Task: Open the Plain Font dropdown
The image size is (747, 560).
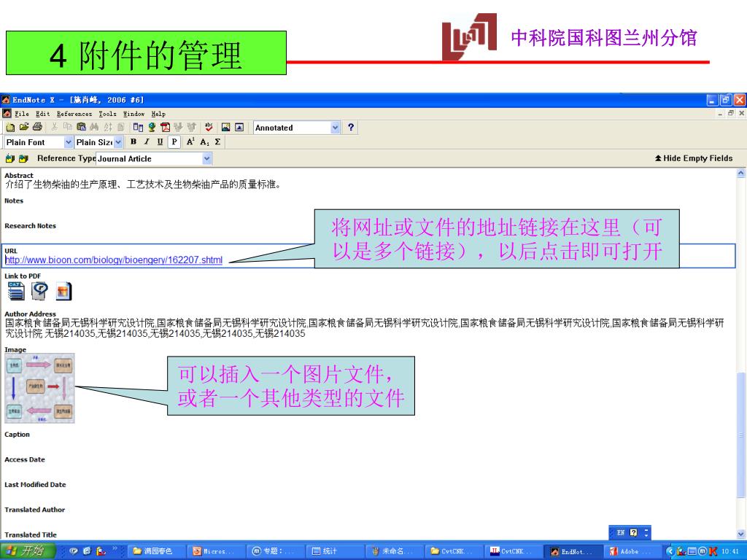Action: (x=68, y=142)
